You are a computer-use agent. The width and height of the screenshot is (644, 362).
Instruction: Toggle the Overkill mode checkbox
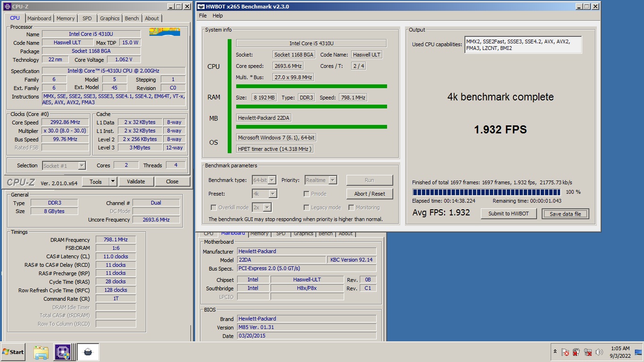coord(214,207)
